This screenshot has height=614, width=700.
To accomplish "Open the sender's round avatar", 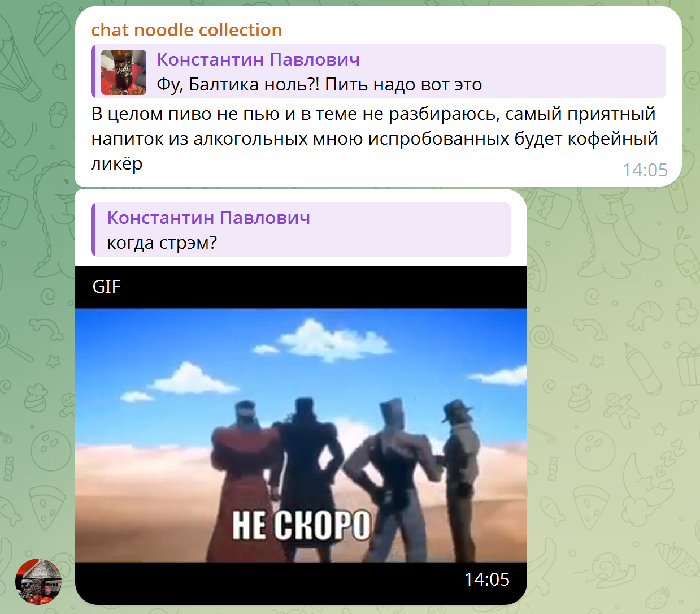I will click(x=38, y=582).
